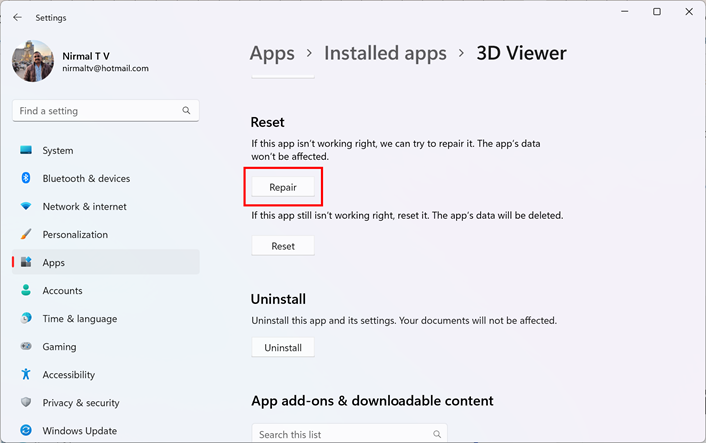Open System settings page
706x443 pixels.
click(106, 150)
